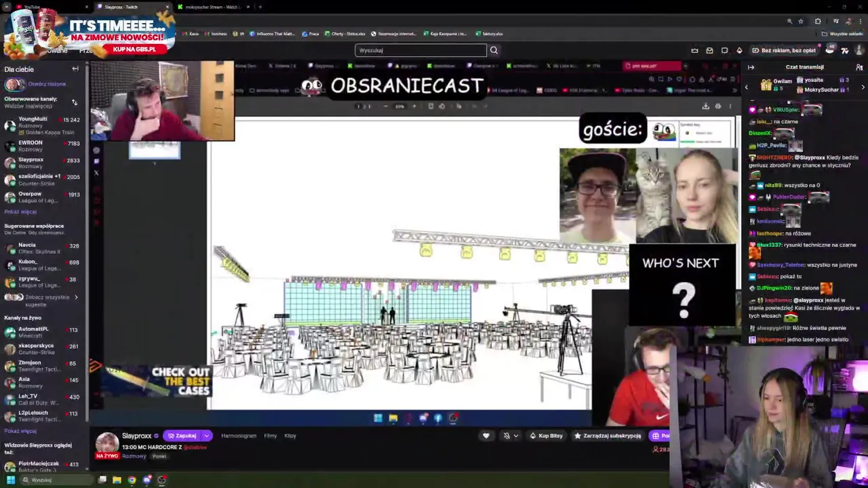
Task: Open the Filmy tab
Action: (271, 436)
